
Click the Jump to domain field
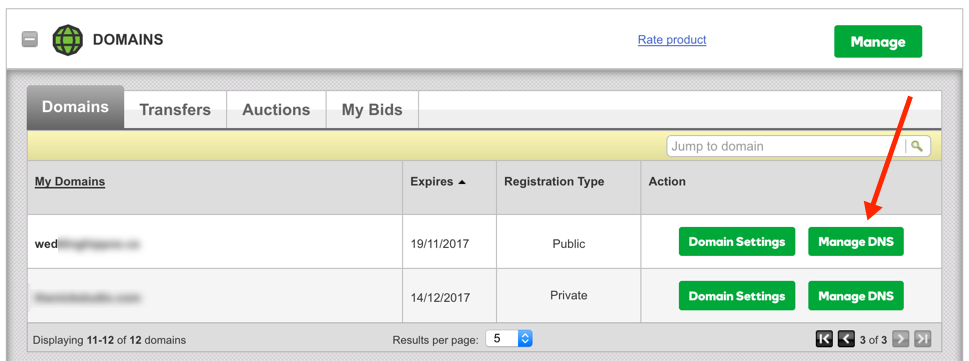click(x=785, y=147)
